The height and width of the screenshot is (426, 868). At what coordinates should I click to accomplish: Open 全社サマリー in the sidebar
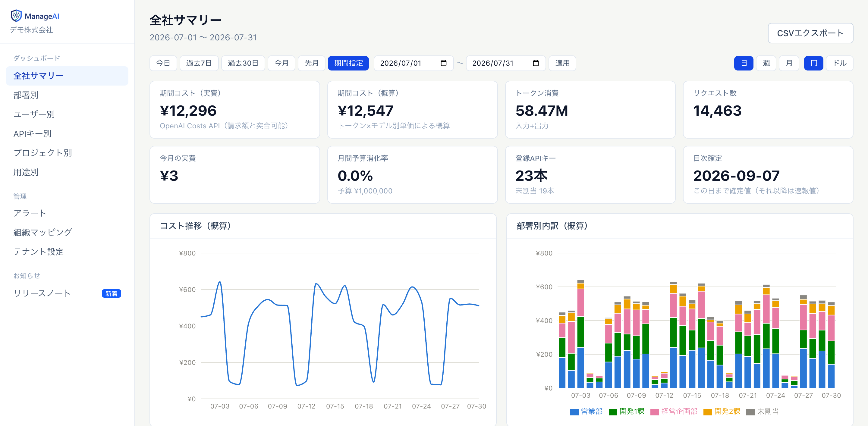(67, 76)
